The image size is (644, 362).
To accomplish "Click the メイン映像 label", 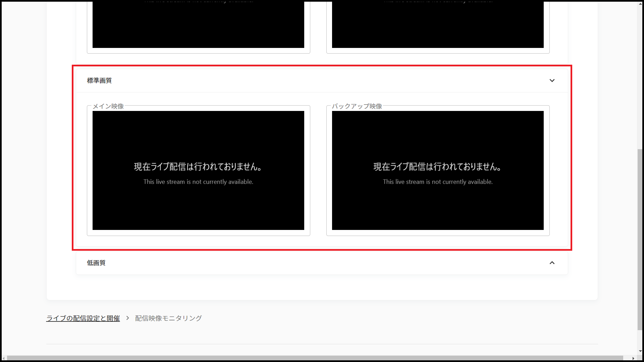I will click(108, 106).
